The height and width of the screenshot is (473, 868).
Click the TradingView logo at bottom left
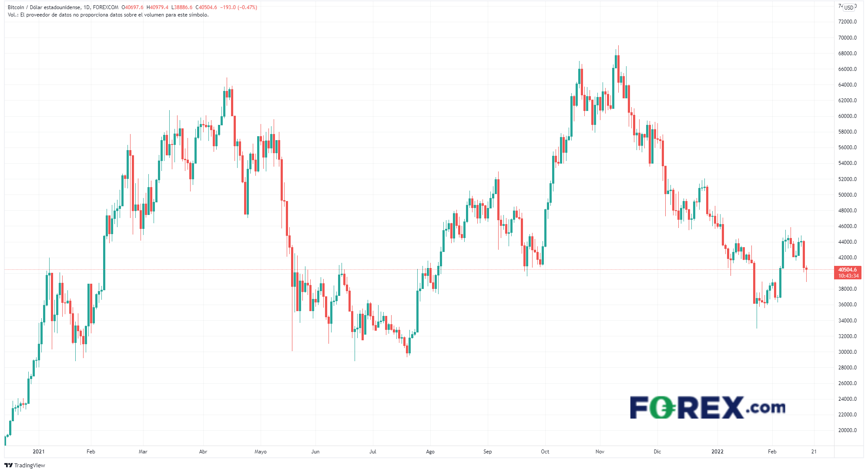click(25, 465)
